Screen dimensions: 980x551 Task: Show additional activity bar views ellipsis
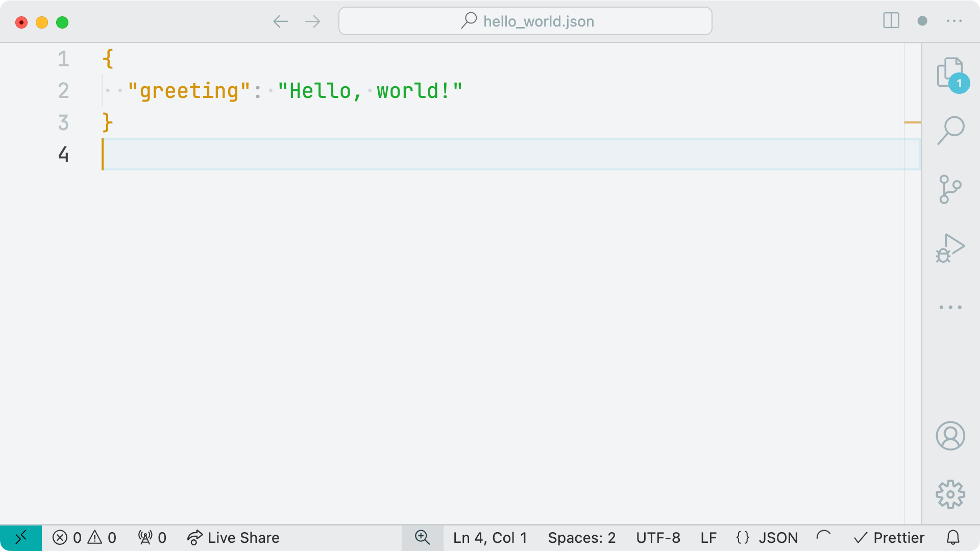click(x=950, y=307)
